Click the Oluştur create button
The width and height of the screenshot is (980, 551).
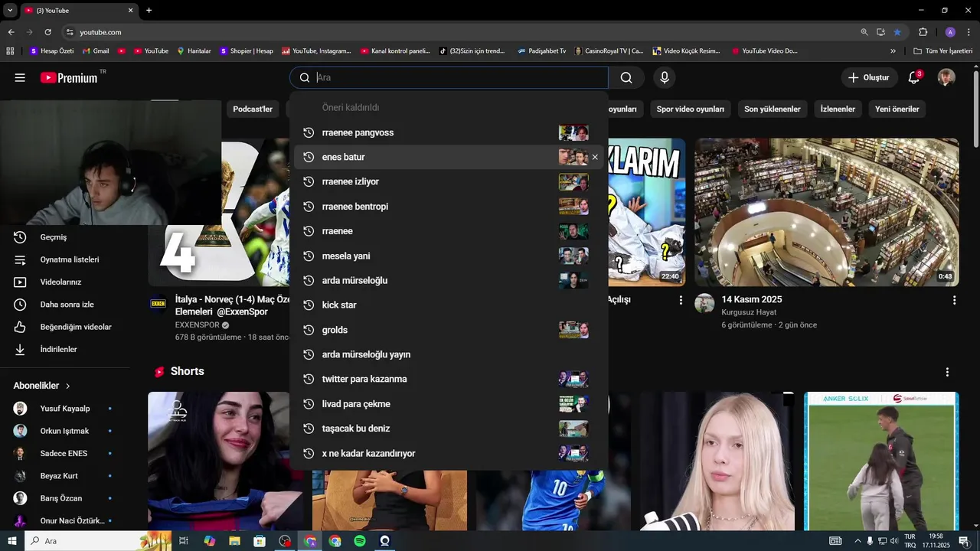click(x=869, y=77)
